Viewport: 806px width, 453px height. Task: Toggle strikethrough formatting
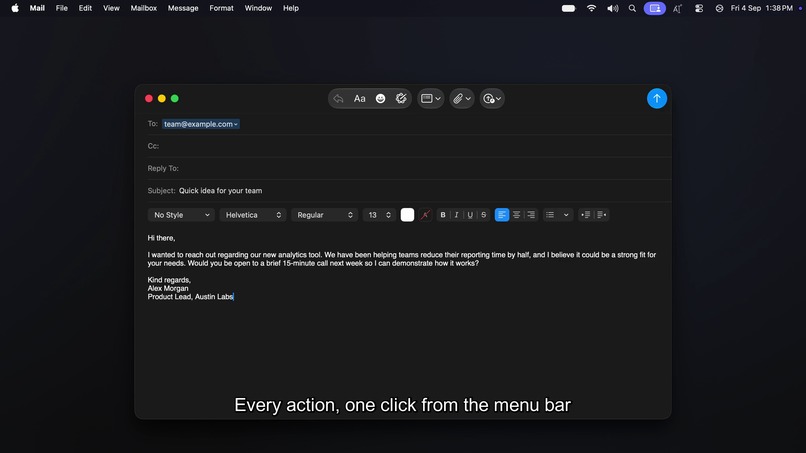click(x=483, y=215)
